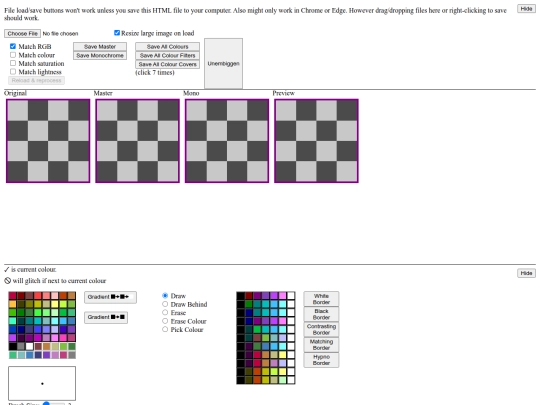Click the Reload & reprocess button
Viewport: 540px width, 405px height.
pos(37,80)
